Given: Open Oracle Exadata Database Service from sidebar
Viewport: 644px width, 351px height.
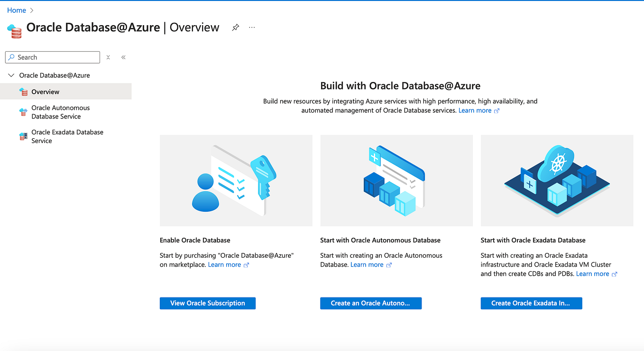Looking at the screenshot, I should pyautogui.click(x=67, y=136).
